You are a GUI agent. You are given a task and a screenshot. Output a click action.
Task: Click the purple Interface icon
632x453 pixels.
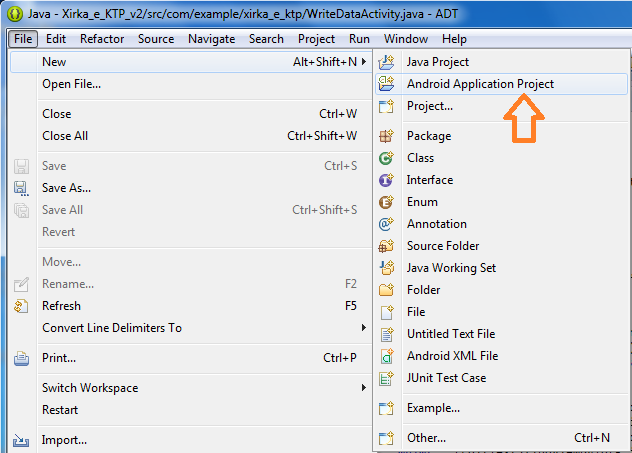386,180
